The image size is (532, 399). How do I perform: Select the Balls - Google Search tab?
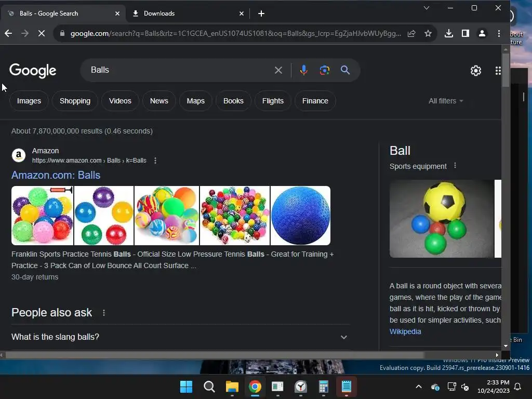[63, 14]
